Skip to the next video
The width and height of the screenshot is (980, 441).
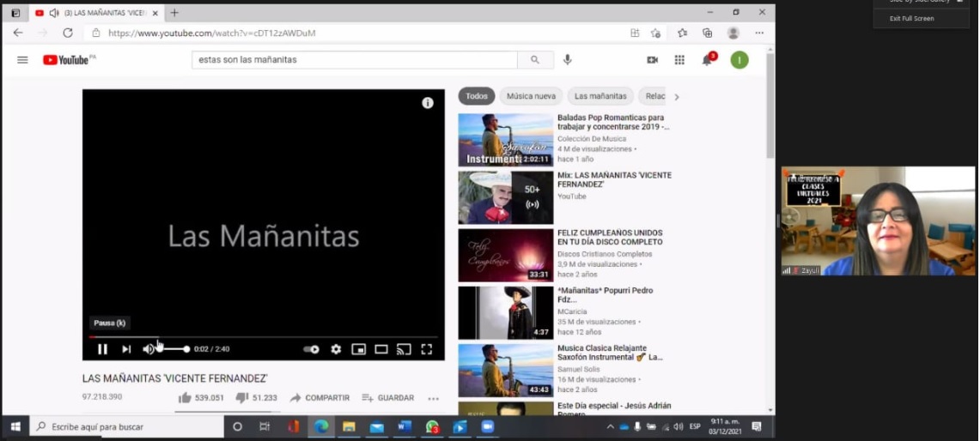(126, 349)
